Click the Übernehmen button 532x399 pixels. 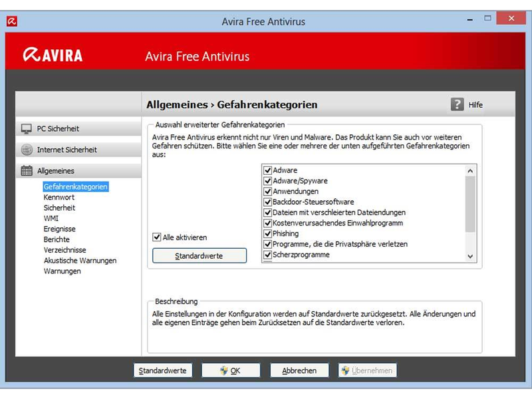[368, 370]
